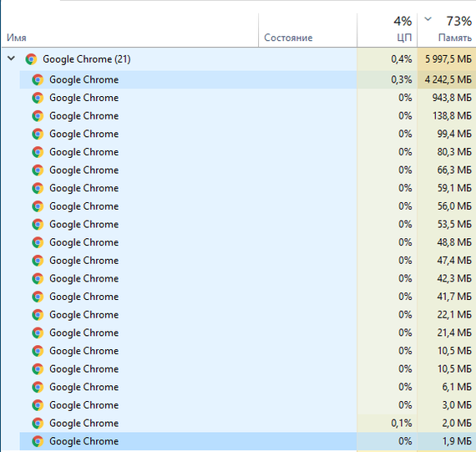The width and height of the screenshot is (476, 452).
Task: Click the 0% CPU cell in the 943,8 МБ row
Action: [x=387, y=98]
